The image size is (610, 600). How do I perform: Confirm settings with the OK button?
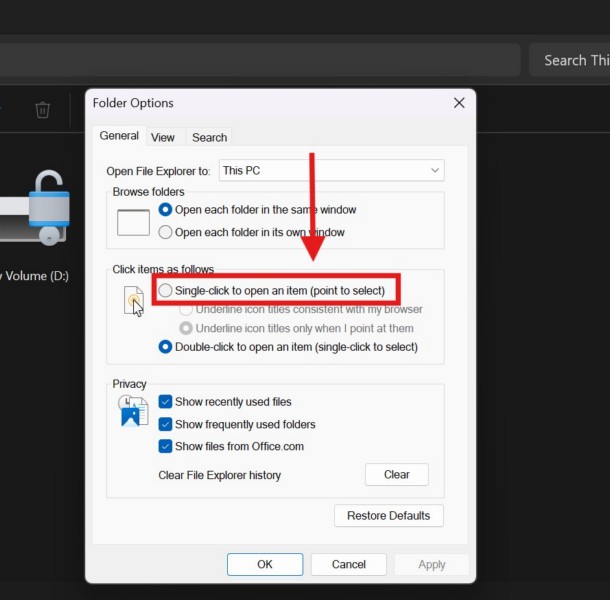click(265, 564)
